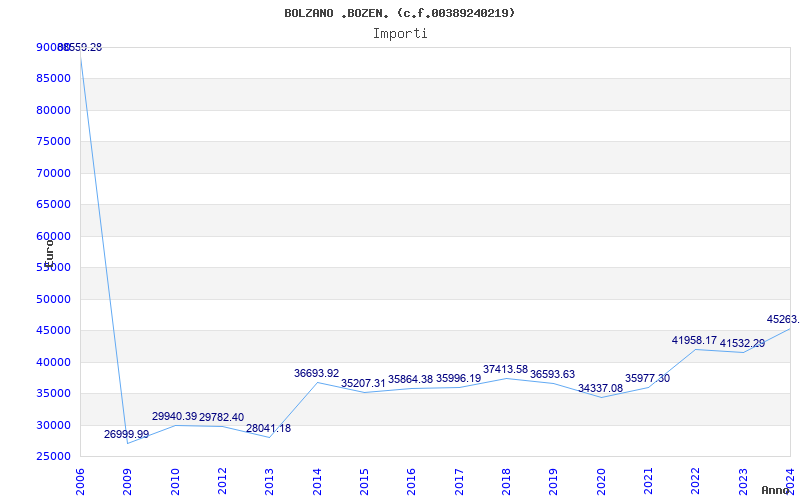Select the data label starting 45263
The width and height of the screenshot is (800, 500).
click(783, 319)
